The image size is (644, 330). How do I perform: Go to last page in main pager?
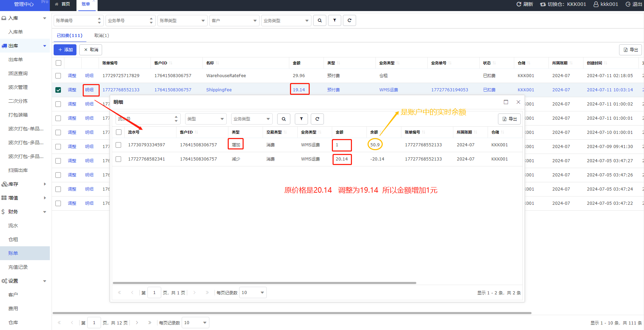[149, 323]
